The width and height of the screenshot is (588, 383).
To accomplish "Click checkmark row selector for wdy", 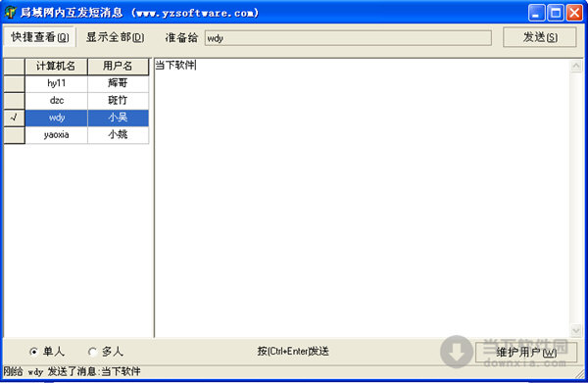I will [x=15, y=118].
